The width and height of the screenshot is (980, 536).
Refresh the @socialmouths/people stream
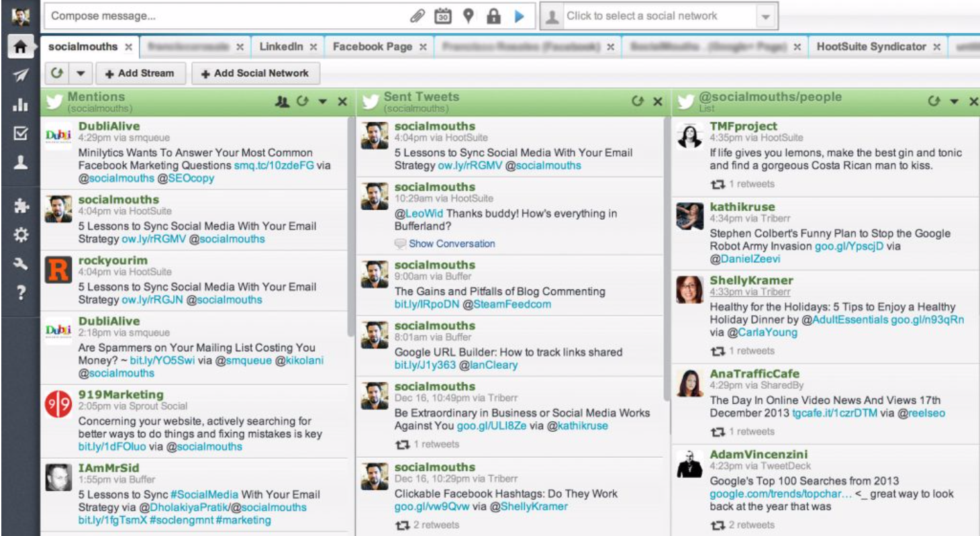[x=934, y=101]
